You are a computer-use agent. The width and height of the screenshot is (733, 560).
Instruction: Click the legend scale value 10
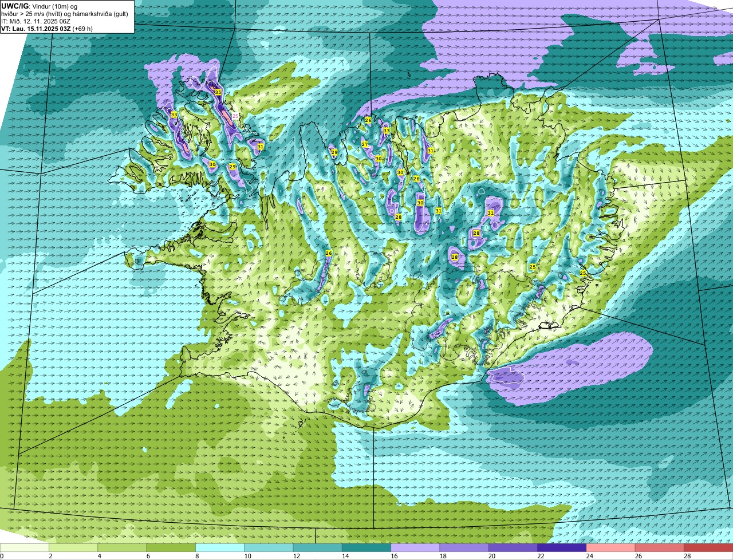tap(247, 556)
